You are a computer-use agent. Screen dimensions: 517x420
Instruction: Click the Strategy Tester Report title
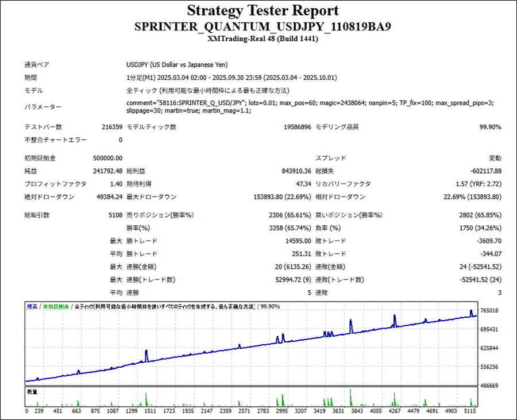tap(263, 11)
